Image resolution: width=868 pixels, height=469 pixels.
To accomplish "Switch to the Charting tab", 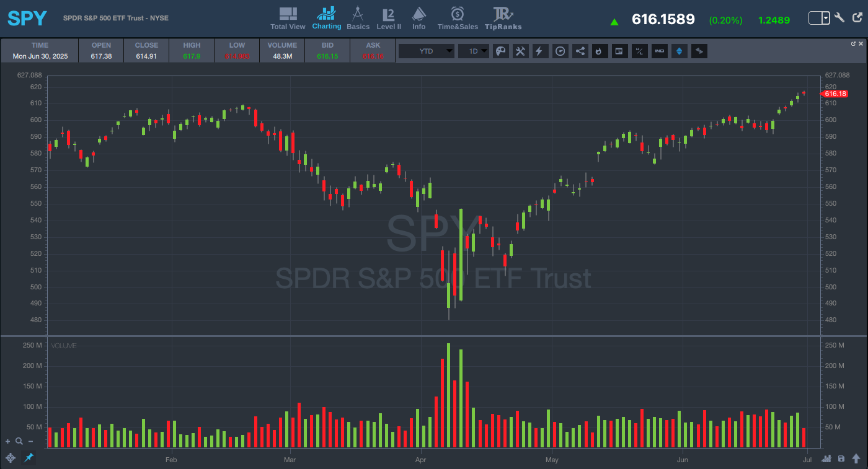I will tap(327, 18).
